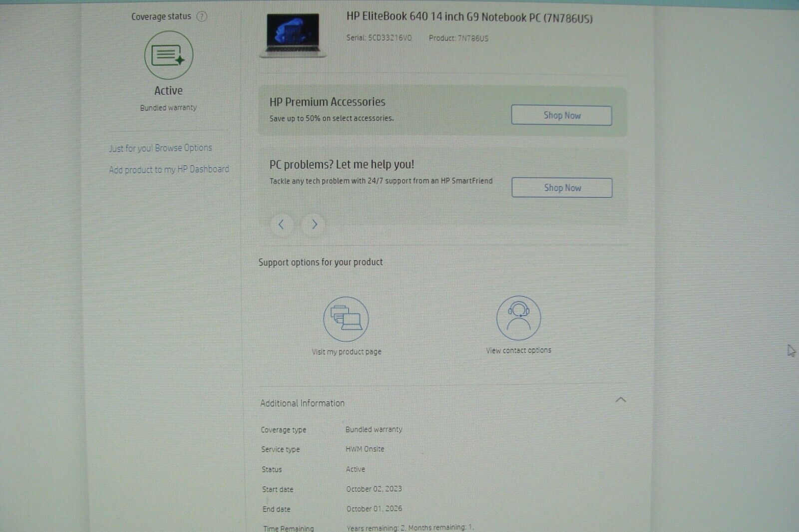Screen dimensions: 799x532
Task: Select the End date October 01, 2026
Action: pos(374,509)
